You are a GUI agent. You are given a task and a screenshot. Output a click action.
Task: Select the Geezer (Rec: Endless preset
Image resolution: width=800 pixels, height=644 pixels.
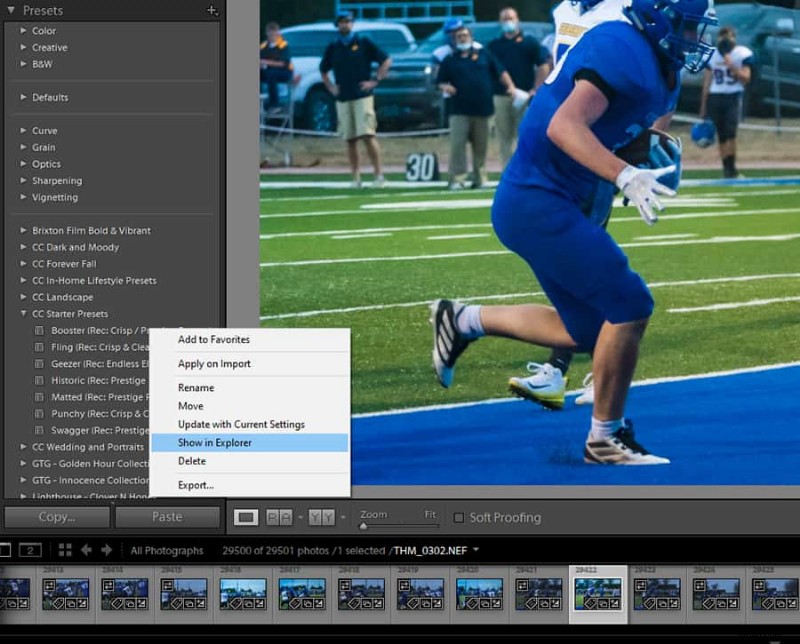[100, 364]
